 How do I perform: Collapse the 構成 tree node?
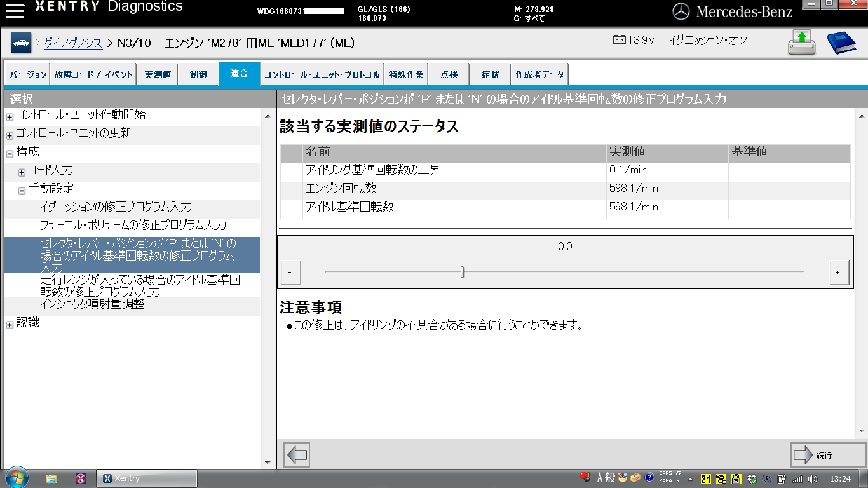pos(10,154)
